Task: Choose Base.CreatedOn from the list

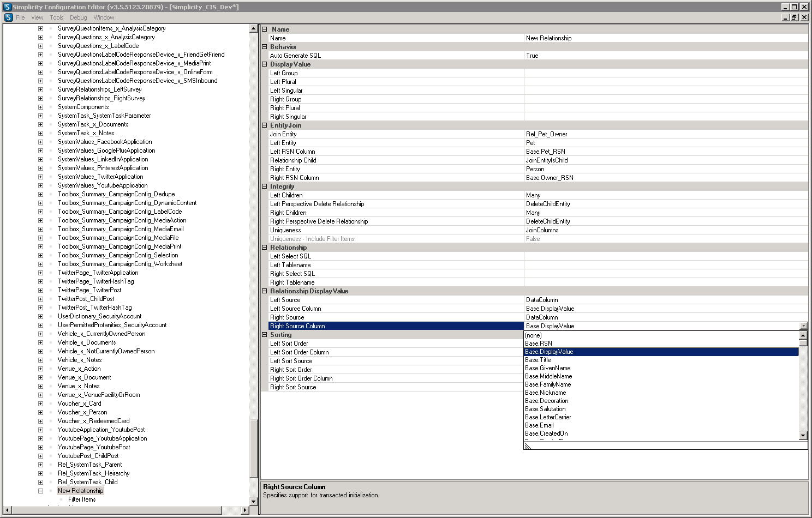Action: click(x=661, y=433)
